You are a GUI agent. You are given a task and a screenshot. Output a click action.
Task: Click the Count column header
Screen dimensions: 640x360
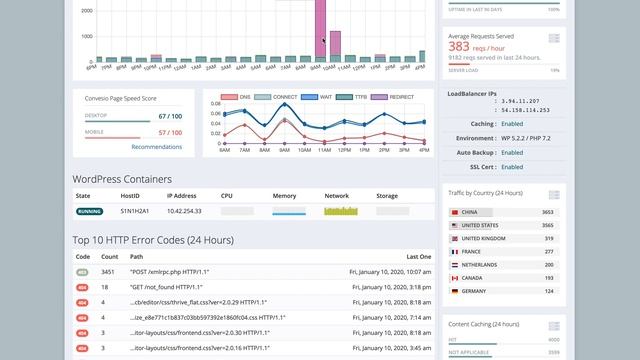[x=109, y=257]
